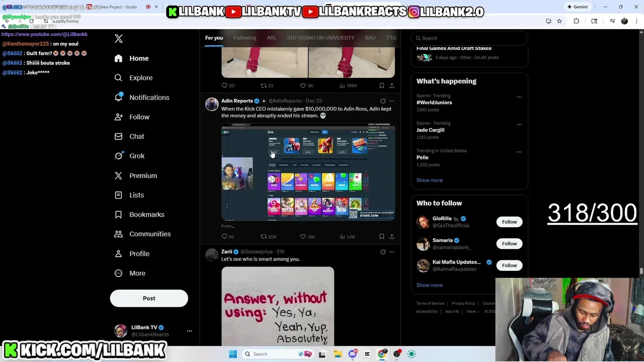Open the Jade Cargill trend
Image resolution: width=644 pixels, height=362 pixels.
coord(430,130)
